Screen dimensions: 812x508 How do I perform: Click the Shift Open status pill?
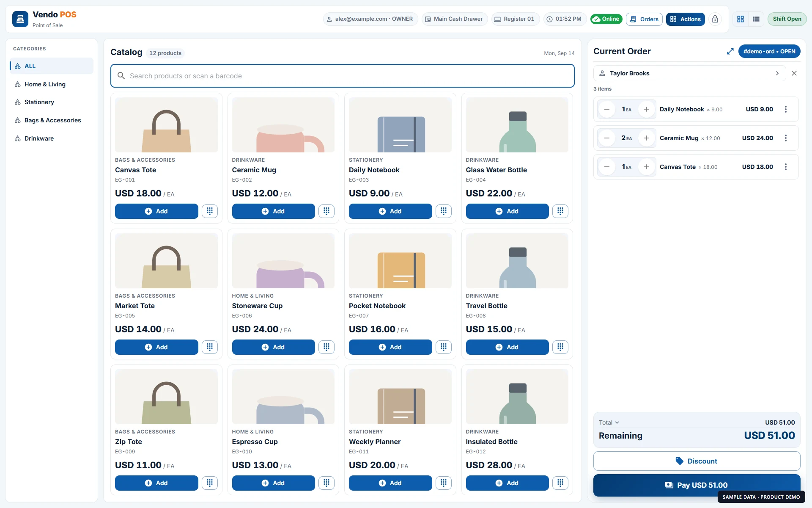[x=787, y=19]
